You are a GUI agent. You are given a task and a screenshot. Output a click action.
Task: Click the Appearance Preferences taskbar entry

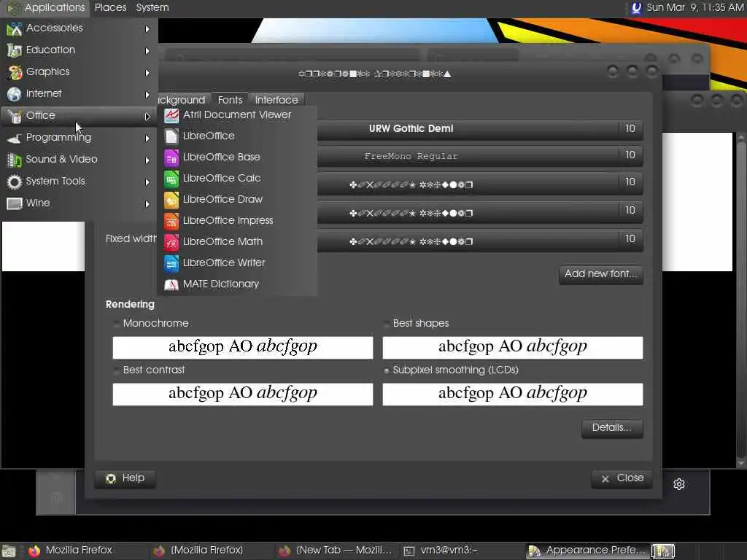point(587,551)
